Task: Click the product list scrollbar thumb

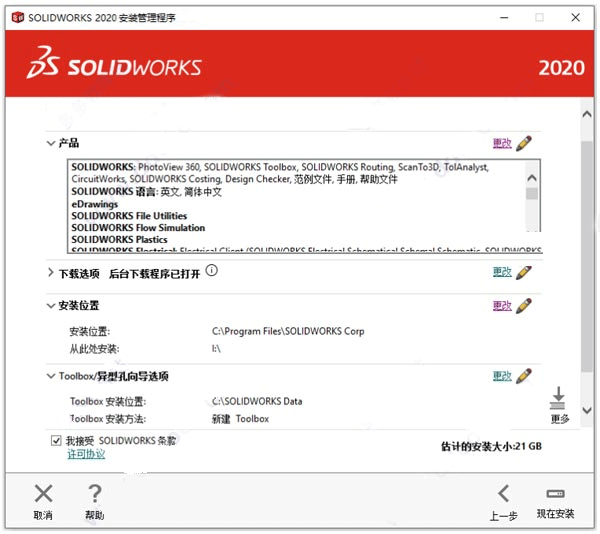Action: click(x=532, y=193)
